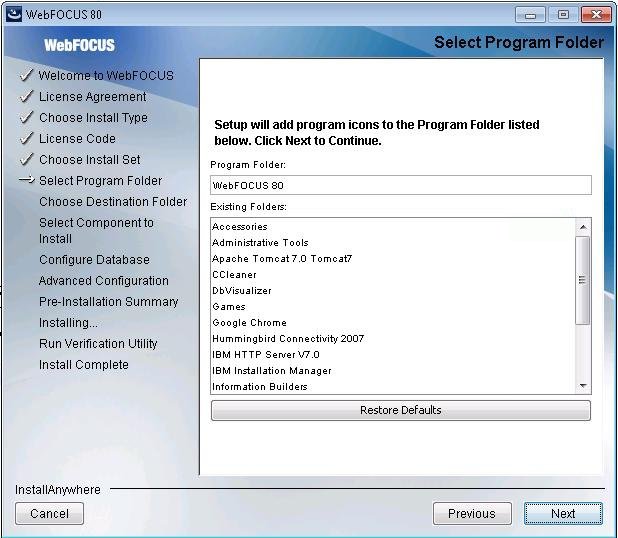Choose Apache Tomcat 7.0 Tomcat7 folder
The width and height of the screenshot is (618, 538).
point(393,259)
